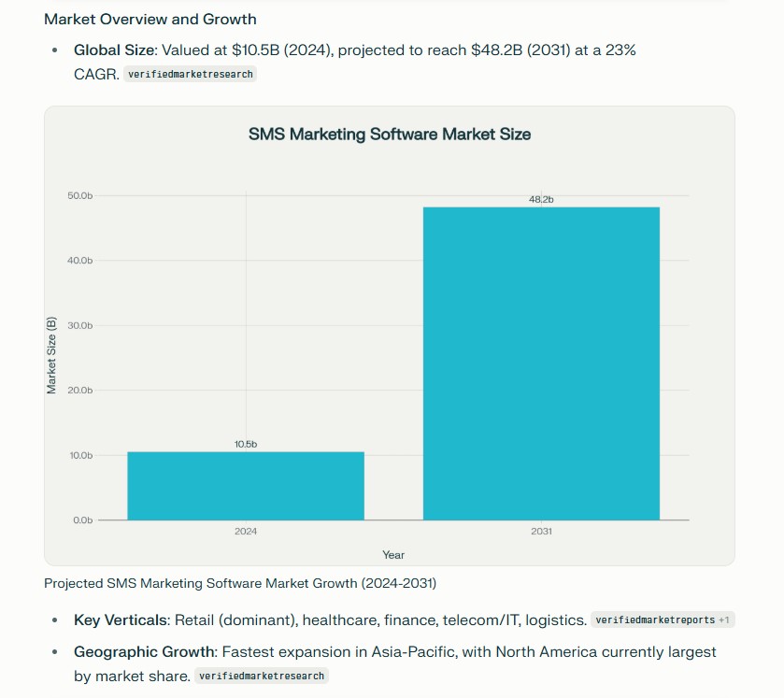Click the 2024 x-axis tick label

click(246, 531)
